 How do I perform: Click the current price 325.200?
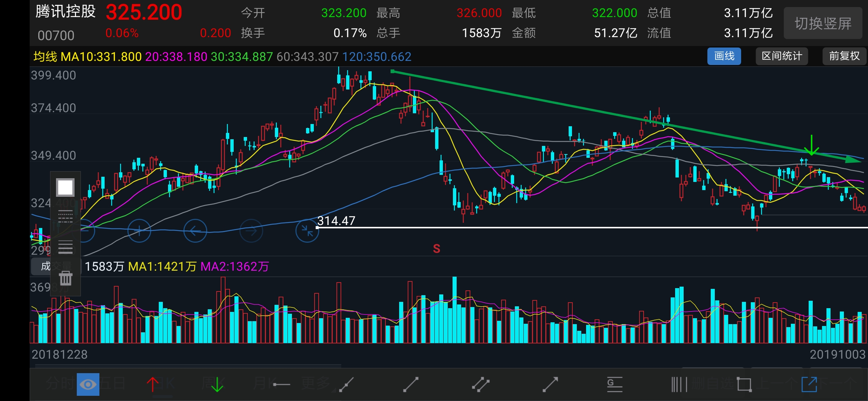point(144,12)
